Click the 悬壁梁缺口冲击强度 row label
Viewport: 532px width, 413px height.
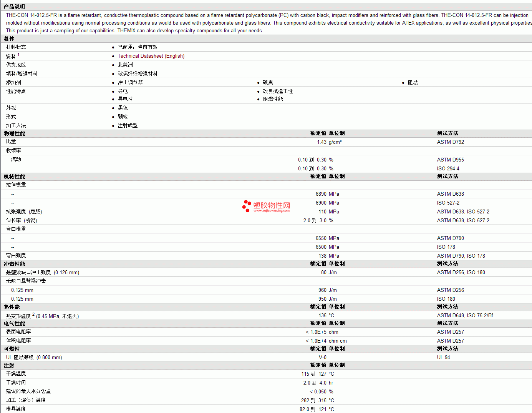[x=43, y=273]
